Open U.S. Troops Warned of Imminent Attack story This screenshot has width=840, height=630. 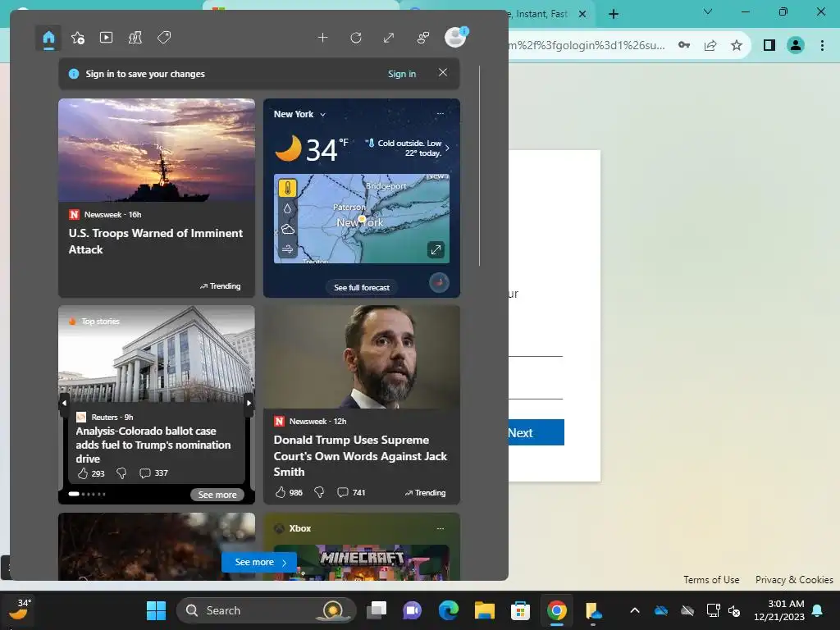155,241
